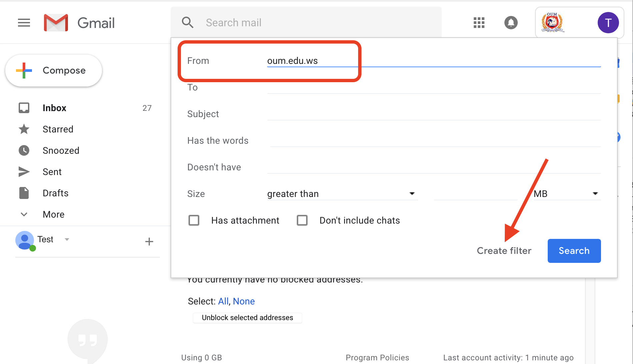Image resolution: width=633 pixels, height=364 pixels.
Task: Open the main menu hamburger icon
Action: (x=24, y=23)
